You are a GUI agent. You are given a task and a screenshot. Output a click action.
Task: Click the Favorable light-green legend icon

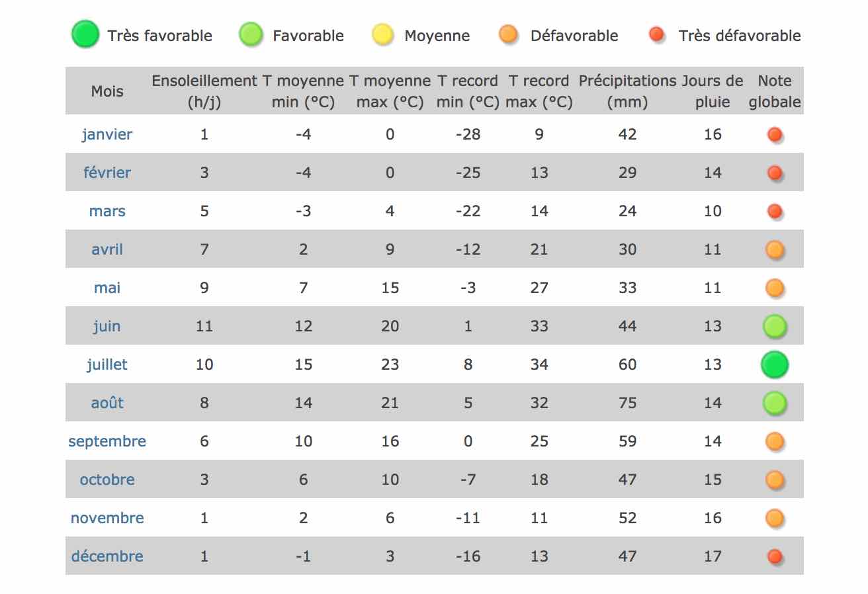coord(251,35)
